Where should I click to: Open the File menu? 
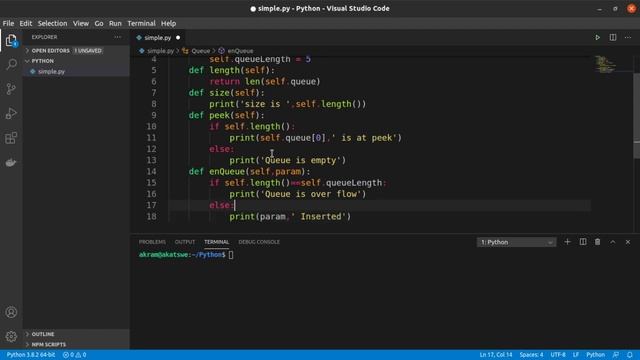click(8, 23)
